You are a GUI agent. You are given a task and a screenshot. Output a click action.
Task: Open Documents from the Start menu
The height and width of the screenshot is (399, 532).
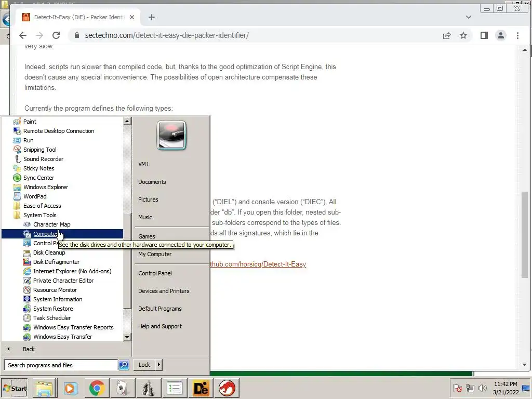click(x=152, y=182)
